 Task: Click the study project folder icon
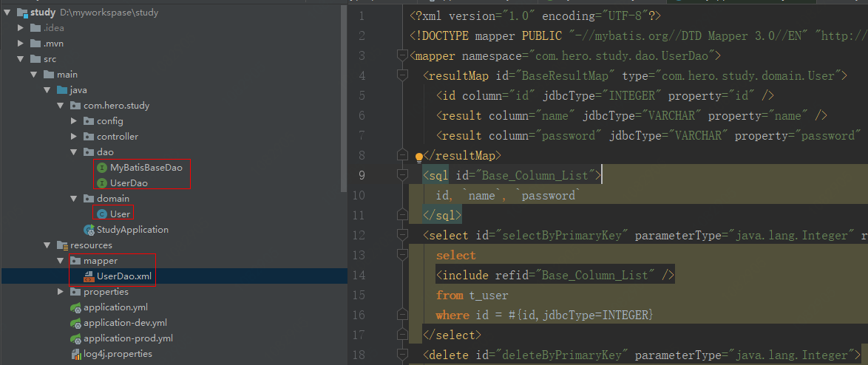click(x=22, y=12)
